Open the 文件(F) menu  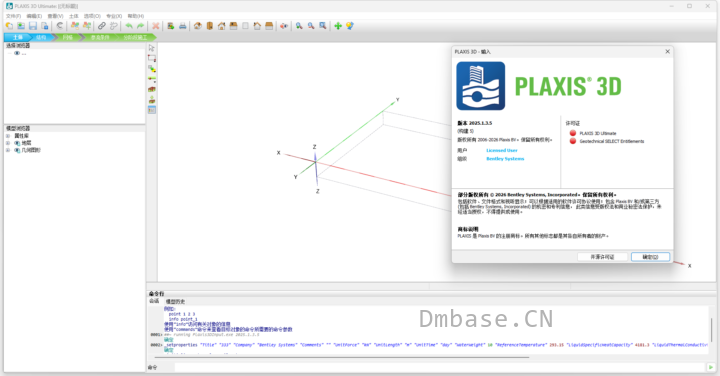13,16
